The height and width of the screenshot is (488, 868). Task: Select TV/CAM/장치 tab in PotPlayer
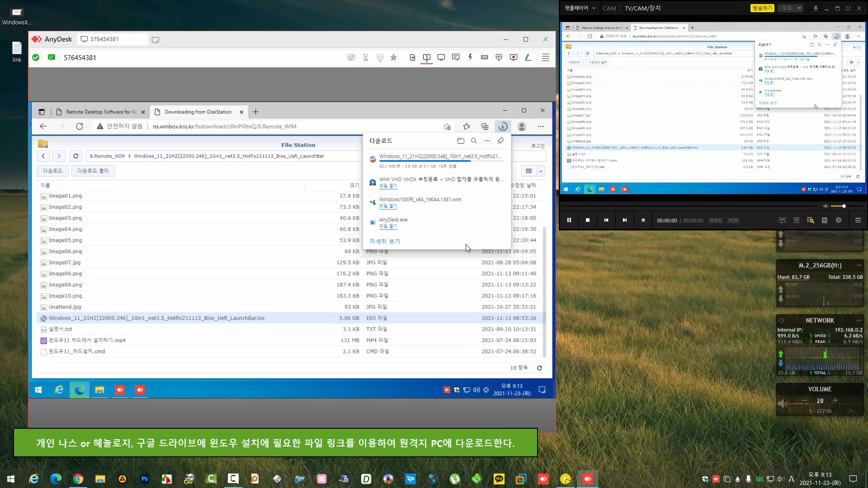pyautogui.click(x=642, y=8)
